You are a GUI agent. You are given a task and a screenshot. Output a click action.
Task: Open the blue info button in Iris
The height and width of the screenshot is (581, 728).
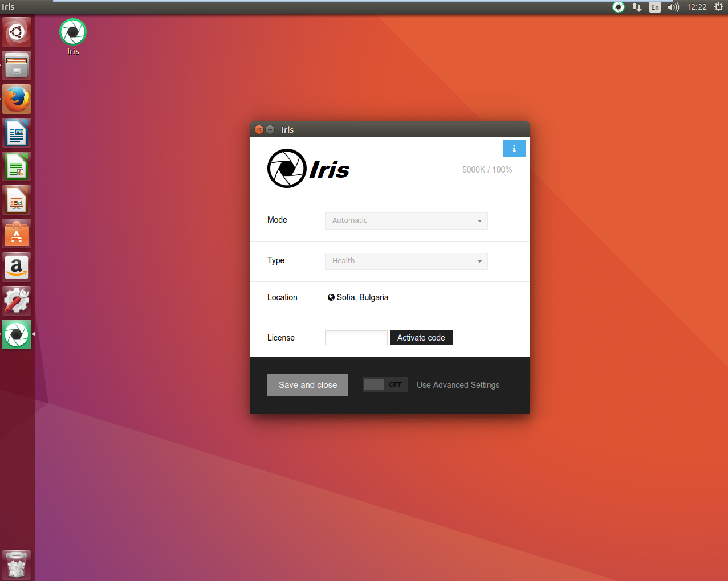pyautogui.click(x=514, y=149)
